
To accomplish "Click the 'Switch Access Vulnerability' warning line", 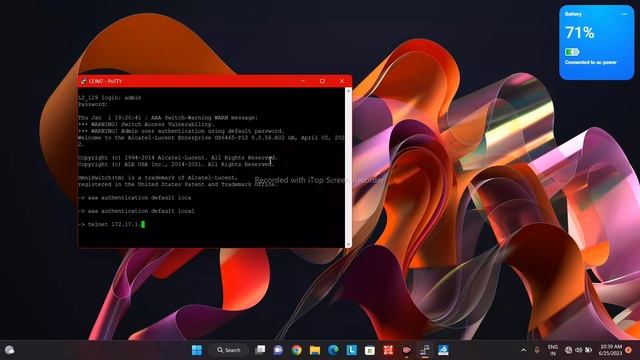I will (x=146, y=124).
